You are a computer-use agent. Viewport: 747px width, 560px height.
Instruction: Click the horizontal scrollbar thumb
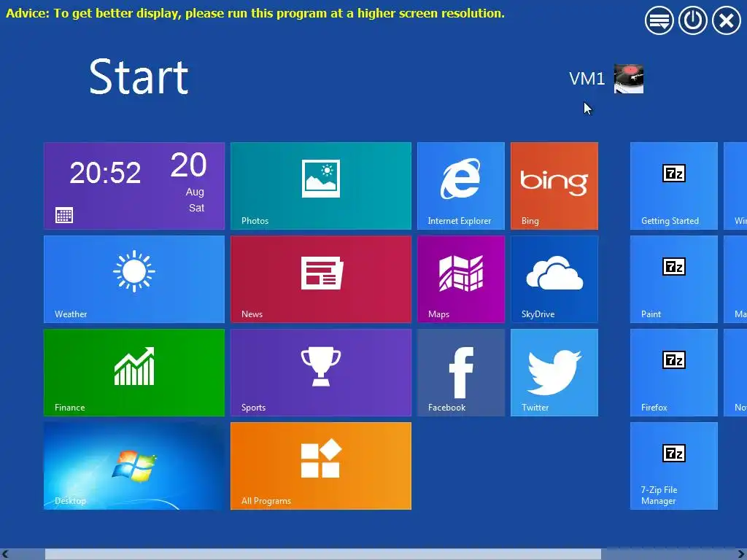tap(323, 554)
